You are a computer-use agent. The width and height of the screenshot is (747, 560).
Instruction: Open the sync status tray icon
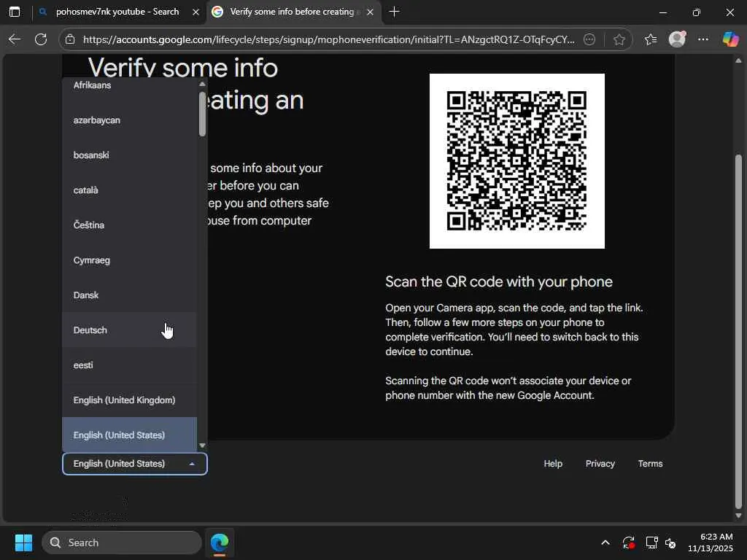[628, 542]
